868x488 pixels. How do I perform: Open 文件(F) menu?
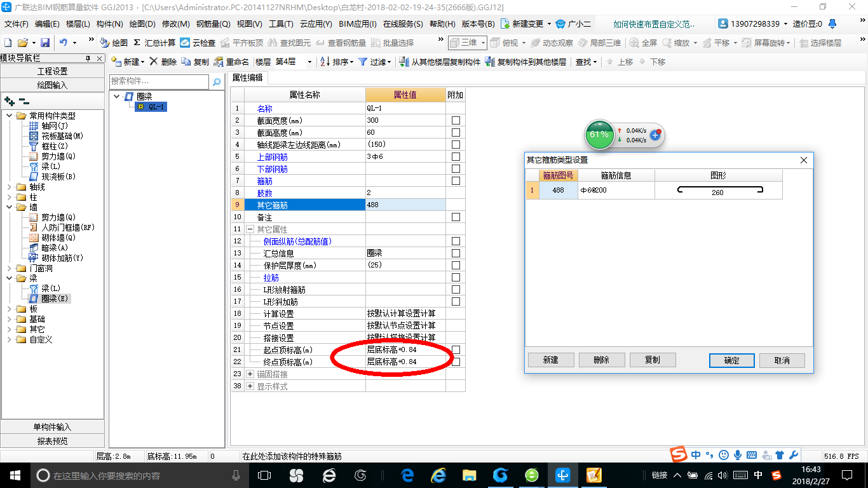17,24
